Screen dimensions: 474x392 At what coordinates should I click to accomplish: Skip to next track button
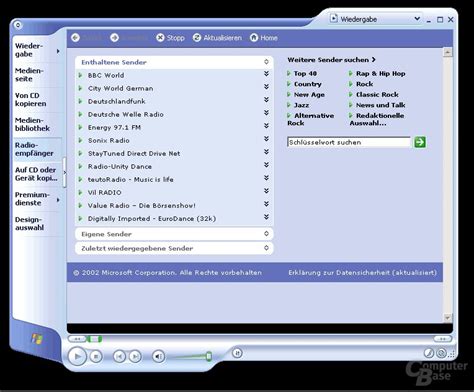135,357
